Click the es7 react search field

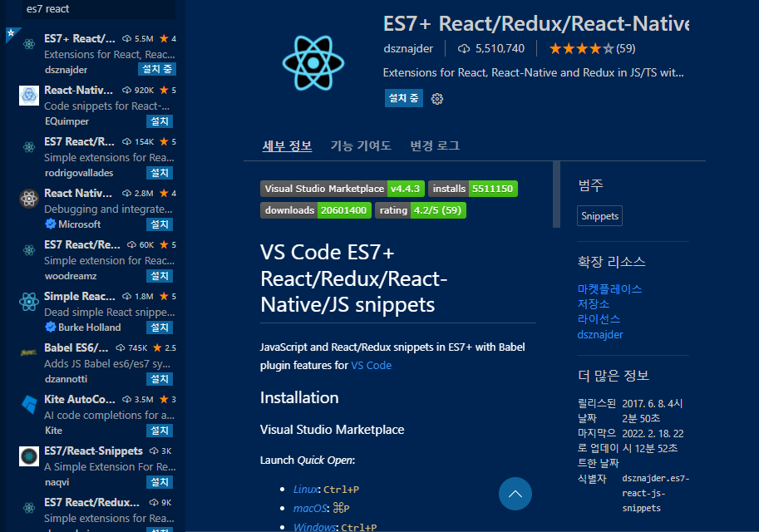(x=99, y=9)
